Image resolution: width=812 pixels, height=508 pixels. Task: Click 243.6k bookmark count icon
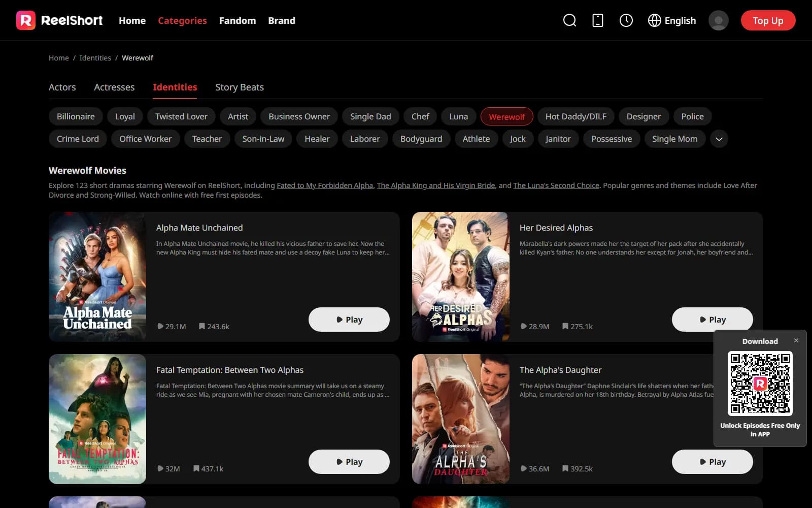202,326
